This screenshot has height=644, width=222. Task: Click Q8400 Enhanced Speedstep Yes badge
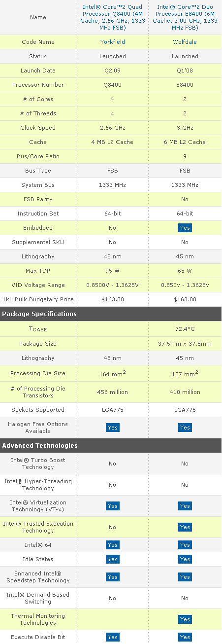112,577
